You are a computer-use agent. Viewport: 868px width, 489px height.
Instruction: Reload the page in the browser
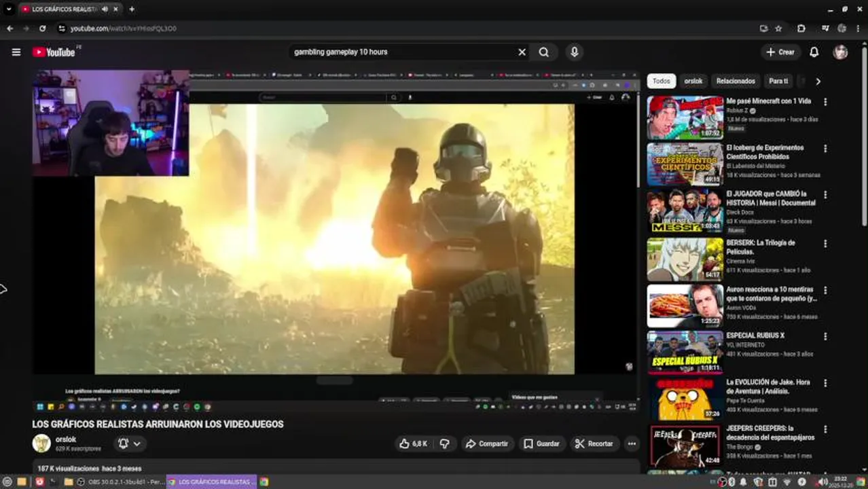(43, 29)
